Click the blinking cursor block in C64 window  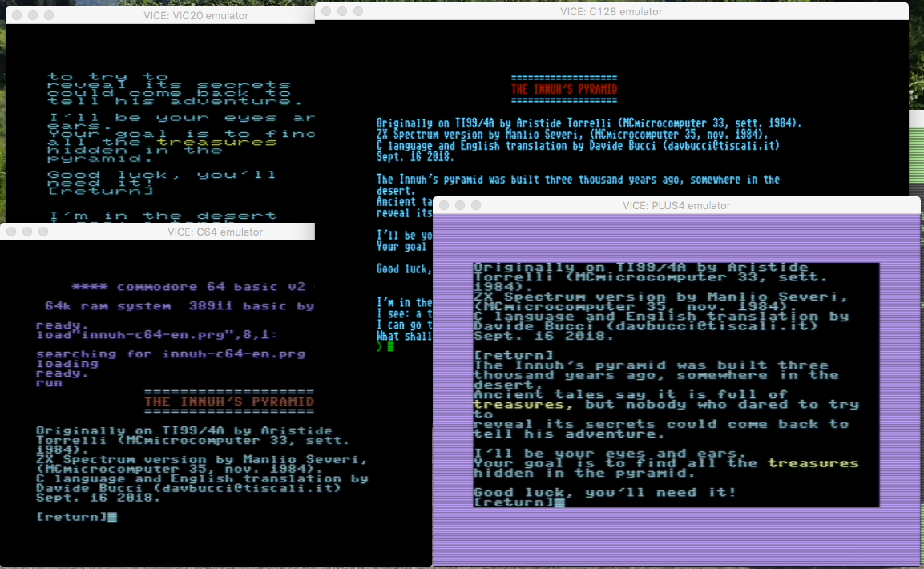coord(112,517)
